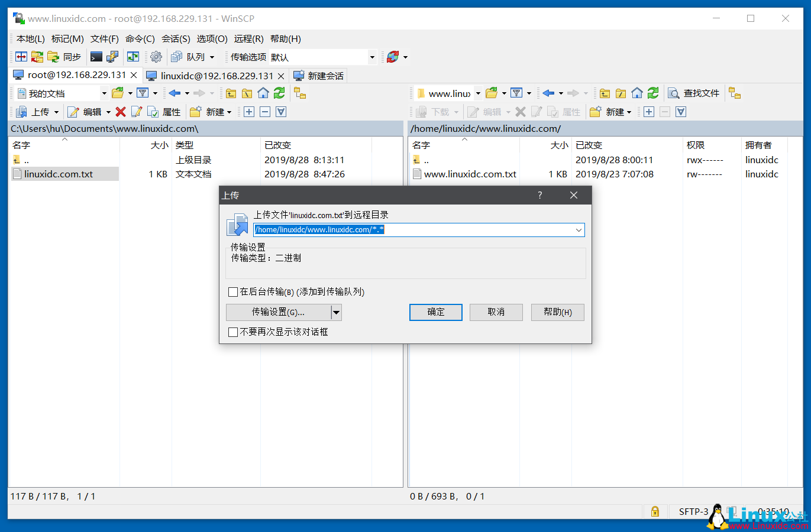Show local directory tree icon
The width and height of the screenshot is (811, 532).
pos(300,93)
